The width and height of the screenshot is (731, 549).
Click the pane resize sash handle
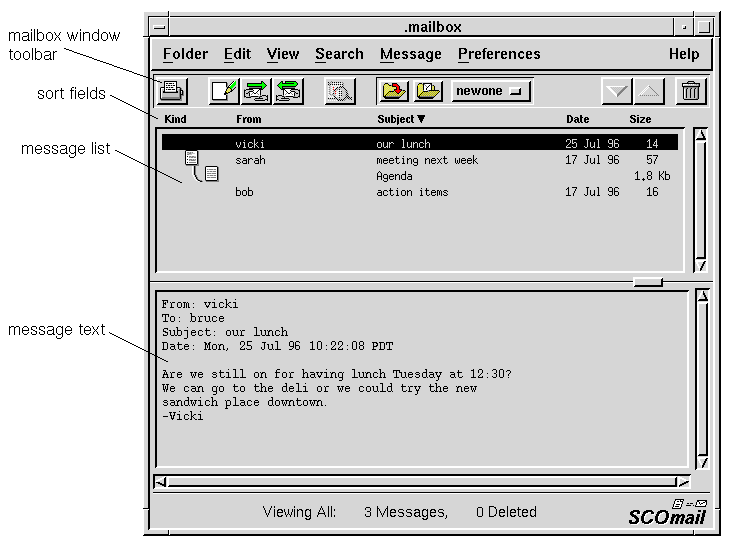click(x=648, y=283)
